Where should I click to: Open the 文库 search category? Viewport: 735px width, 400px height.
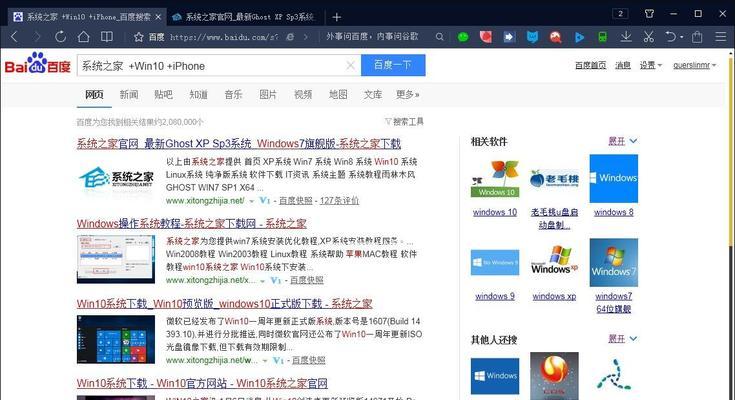[x=373, y=95]
